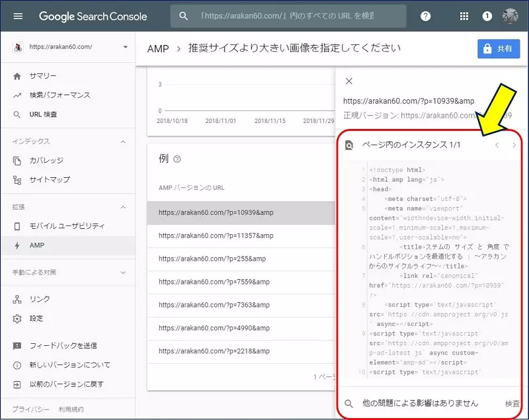The width and height of the screenshot is (529, 420).
Task: Click the page instance search icon
Action: (x=349, y=146)
